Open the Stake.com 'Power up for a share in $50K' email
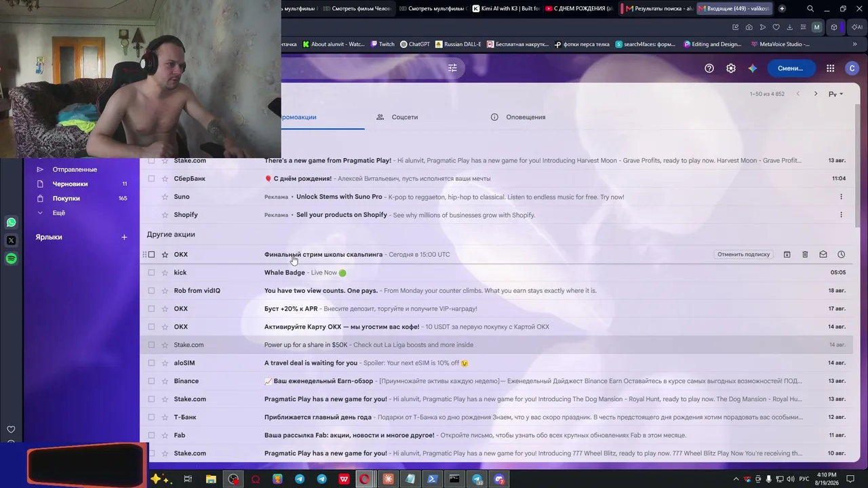 496,345
